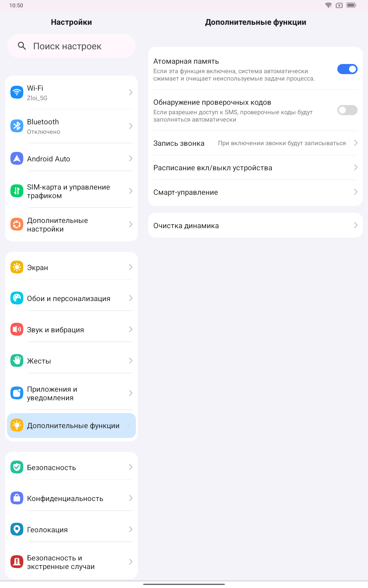Open Расписание вкл/выкл устройства arrow

pyautogui.click(x=356, y=168)
